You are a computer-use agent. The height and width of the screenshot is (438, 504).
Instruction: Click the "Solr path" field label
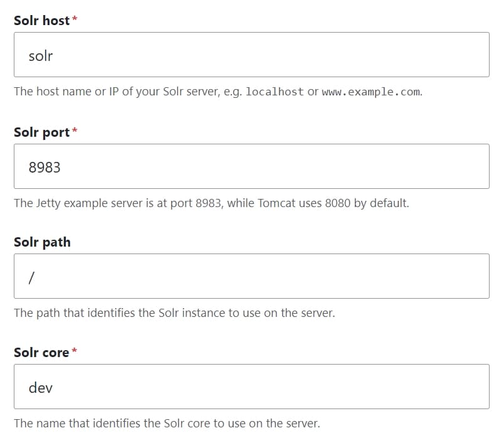(x=42, y=242)
